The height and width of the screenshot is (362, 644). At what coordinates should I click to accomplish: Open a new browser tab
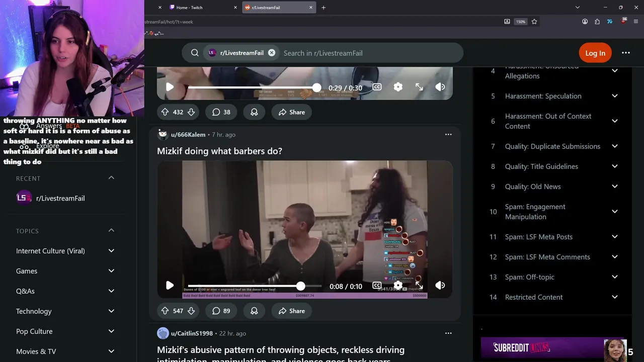tap(324, 8)
